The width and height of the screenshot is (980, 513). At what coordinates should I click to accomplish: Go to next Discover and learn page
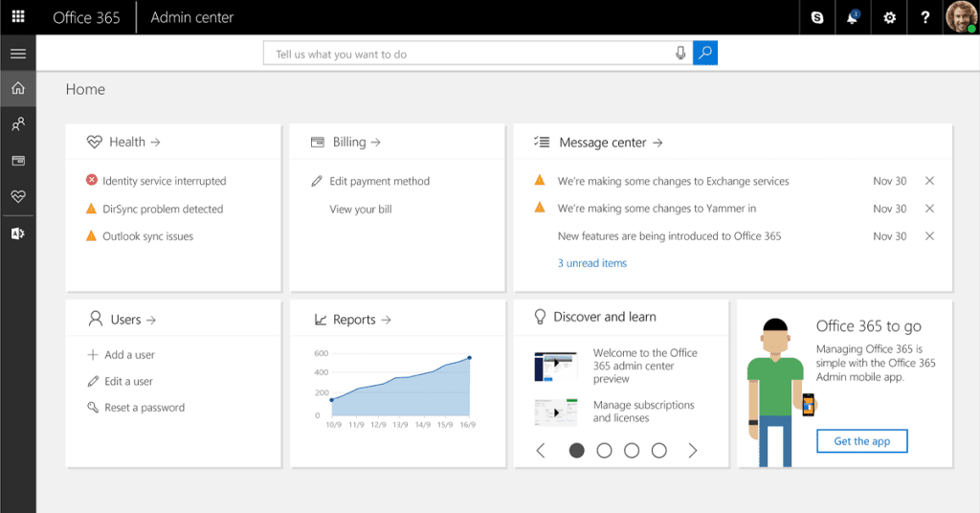[693, 451]
